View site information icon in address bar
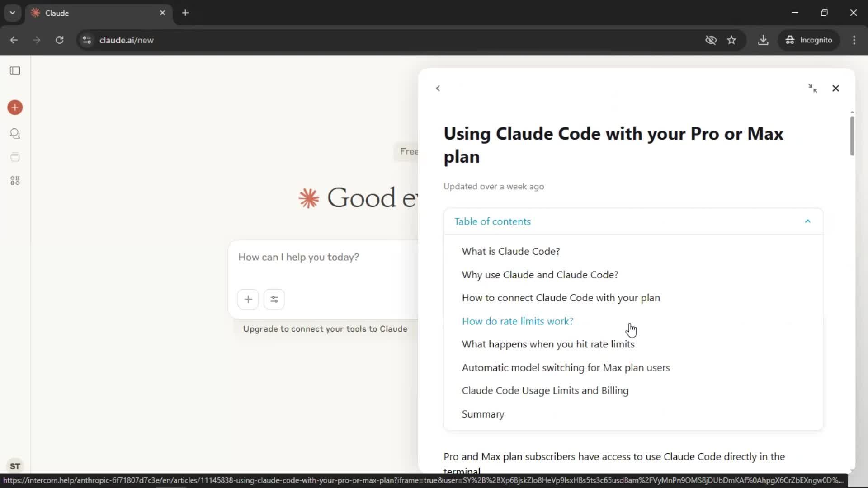 [x=87, y=40]
